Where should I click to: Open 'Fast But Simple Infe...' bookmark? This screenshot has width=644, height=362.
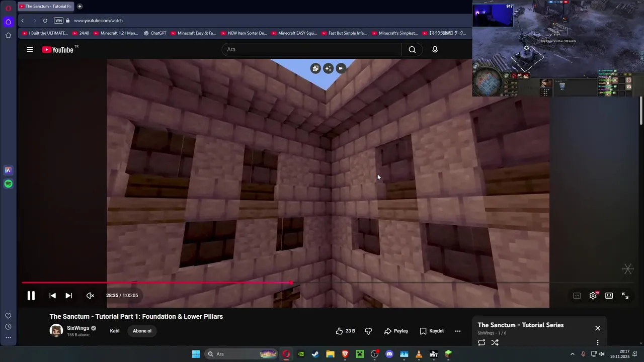point(344,33)
